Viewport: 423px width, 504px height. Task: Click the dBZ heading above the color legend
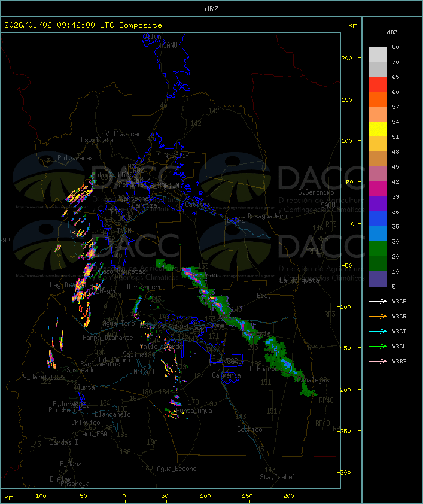pyautogui.click(x=392, y=32)
